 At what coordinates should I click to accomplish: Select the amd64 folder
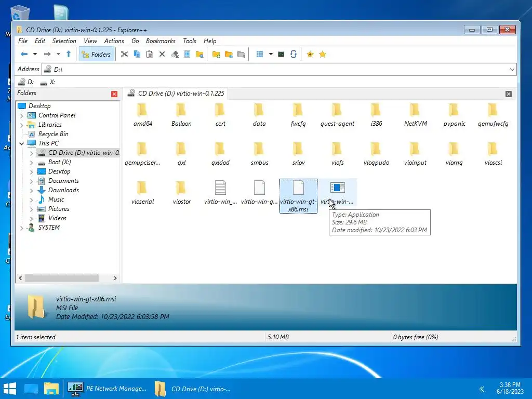pos(142,115)
